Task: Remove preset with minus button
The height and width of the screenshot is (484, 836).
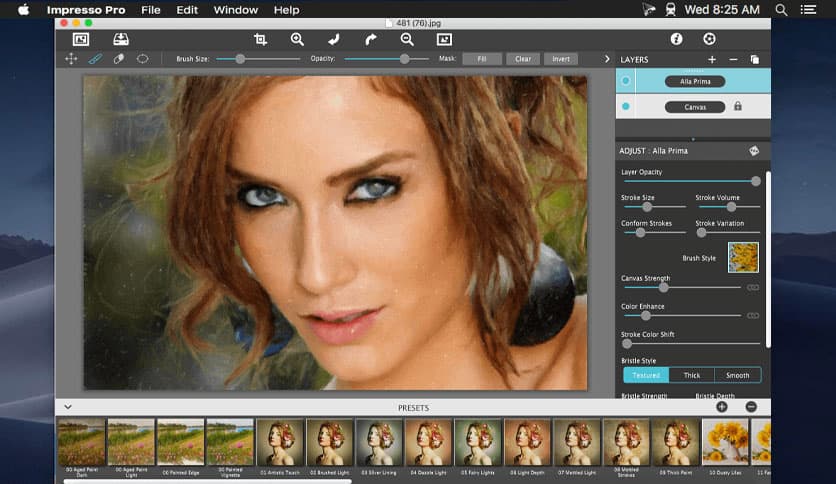Action: point(751,407)
